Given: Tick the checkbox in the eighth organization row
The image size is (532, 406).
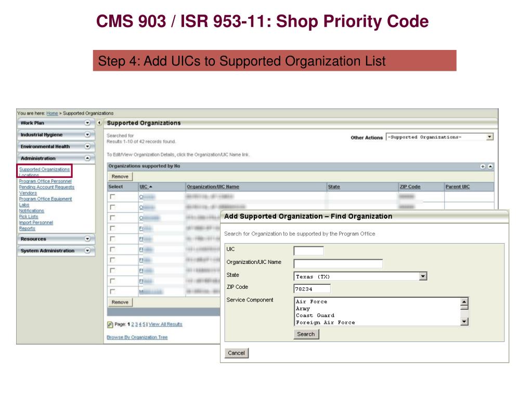Looking at the screenshot, I should [112, 270].
